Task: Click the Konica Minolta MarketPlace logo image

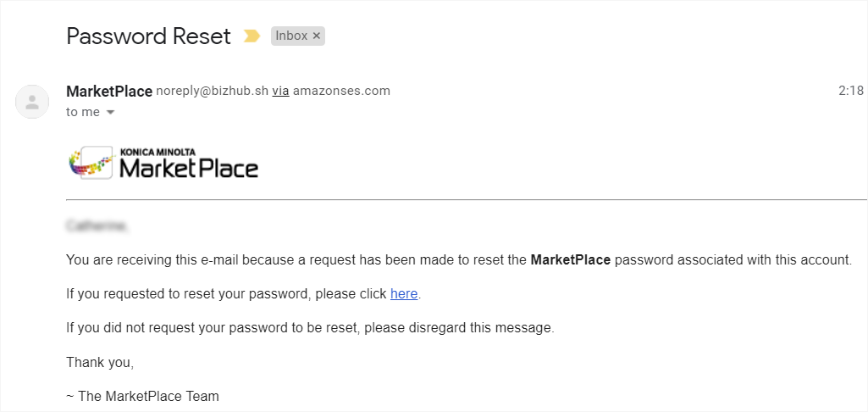Action: (x=163, y=163)
